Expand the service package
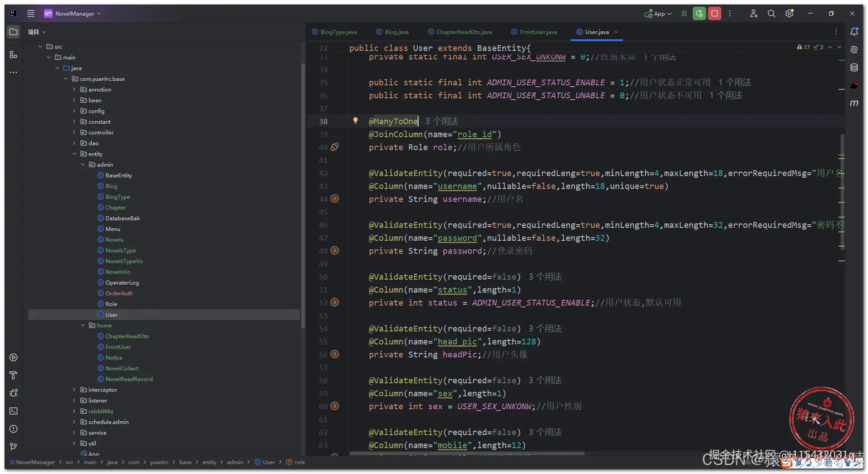This screenshot has width=868, height=474. (74, 432)
